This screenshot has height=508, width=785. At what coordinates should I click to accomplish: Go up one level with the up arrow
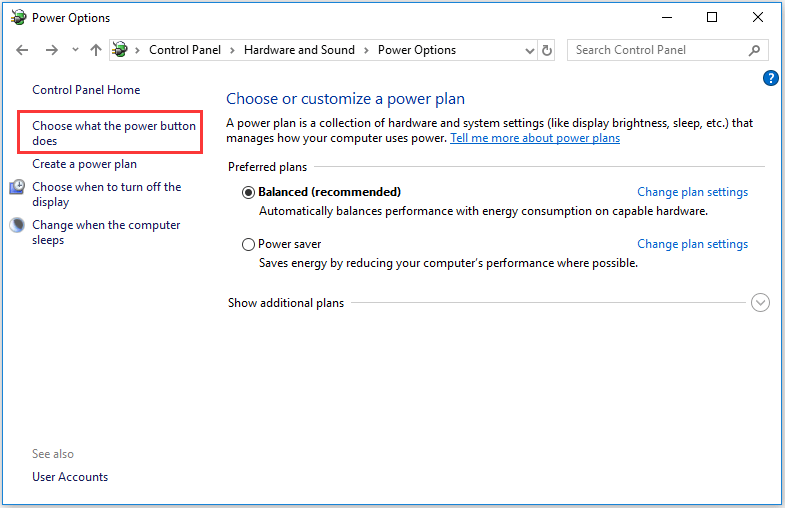[96, 50]
